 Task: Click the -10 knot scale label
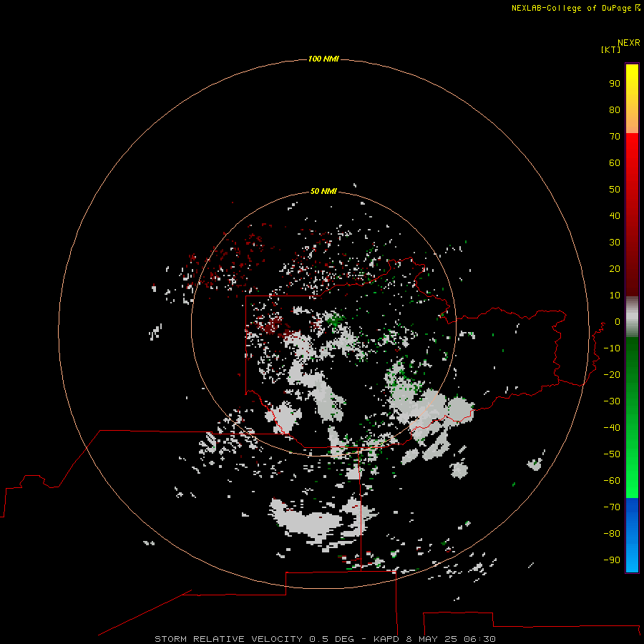click(612, 348)
